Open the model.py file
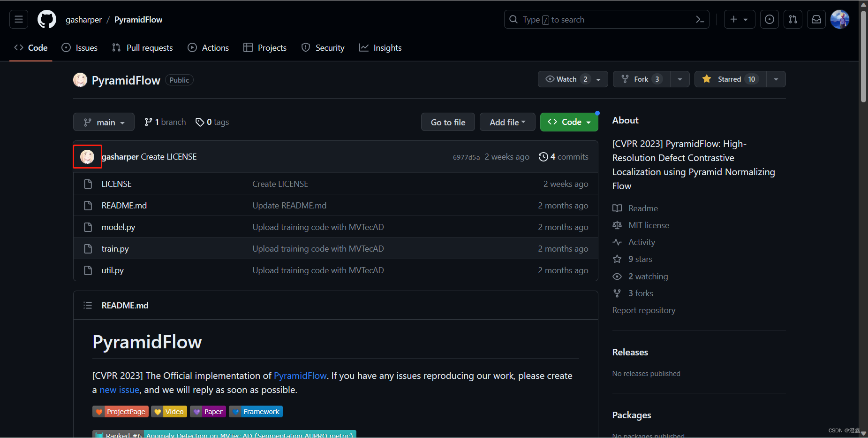Screen dimensions: 868x438 point(118,227)
